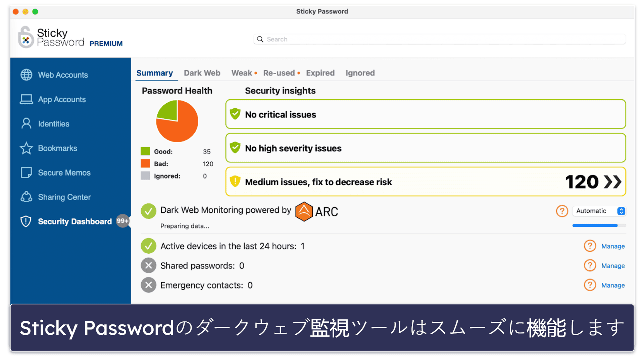Image resolution: width=644 pixels, height=362 pixels.
Task: Open the Ignored tab
Action: pos(360,73)
